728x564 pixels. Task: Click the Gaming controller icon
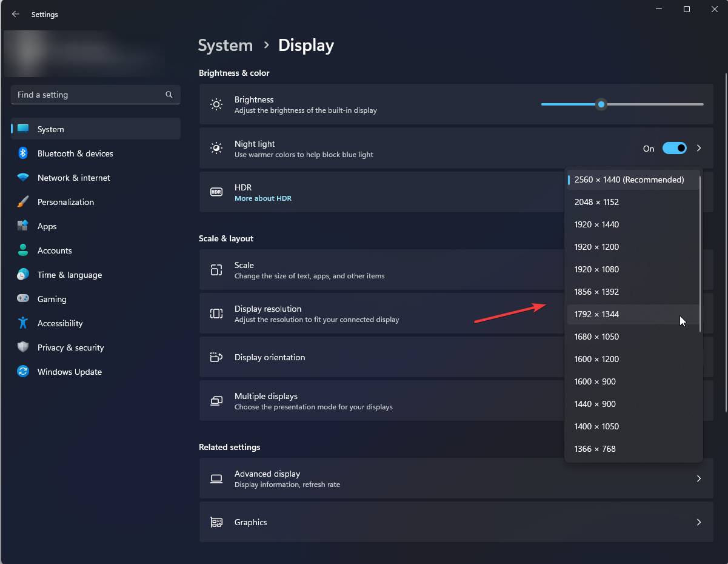(23, 298)
